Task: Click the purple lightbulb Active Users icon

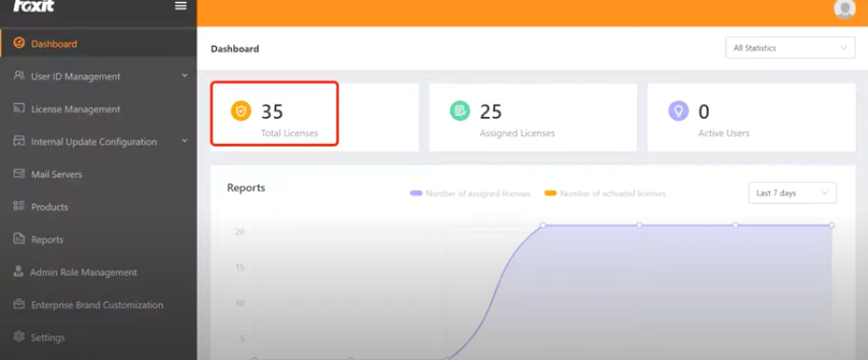Action: pos(678,110)
